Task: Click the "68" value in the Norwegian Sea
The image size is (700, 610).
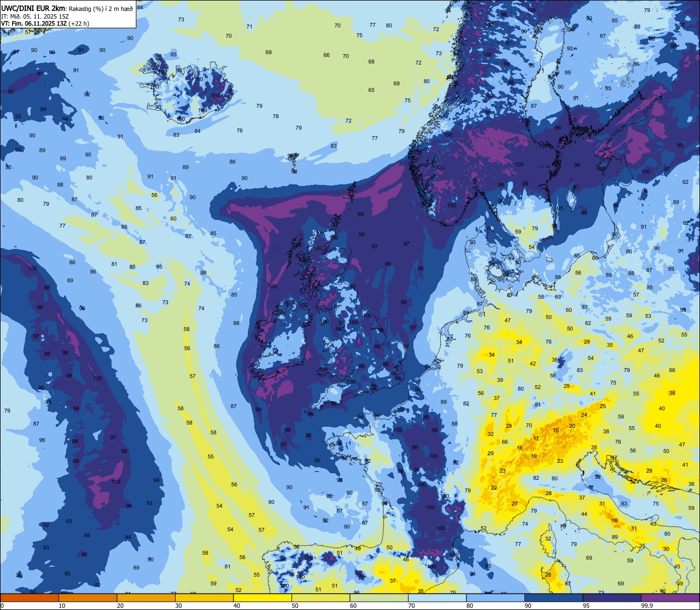Action: point(371,61)
